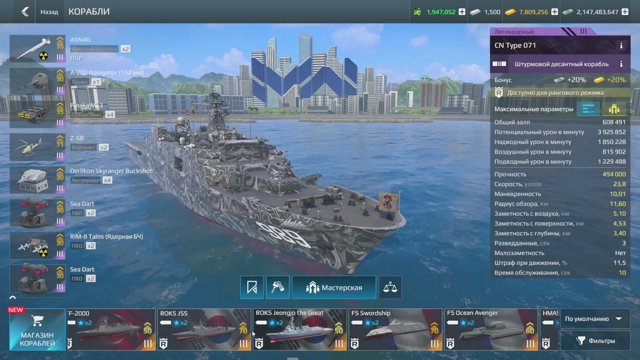Switch to the yellow workshop parameters view
The image size is (640, 360).
point(614,109)
